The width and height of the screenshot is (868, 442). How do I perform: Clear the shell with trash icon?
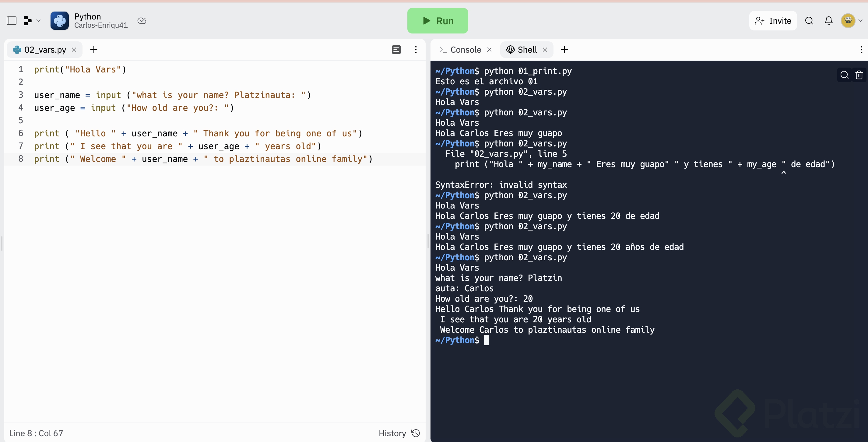coord(859,75)
